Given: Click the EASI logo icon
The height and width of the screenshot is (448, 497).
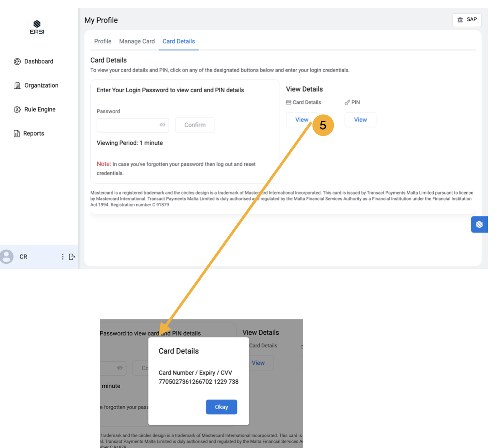Looking at the screenshot, I should [x=37, y=27].
